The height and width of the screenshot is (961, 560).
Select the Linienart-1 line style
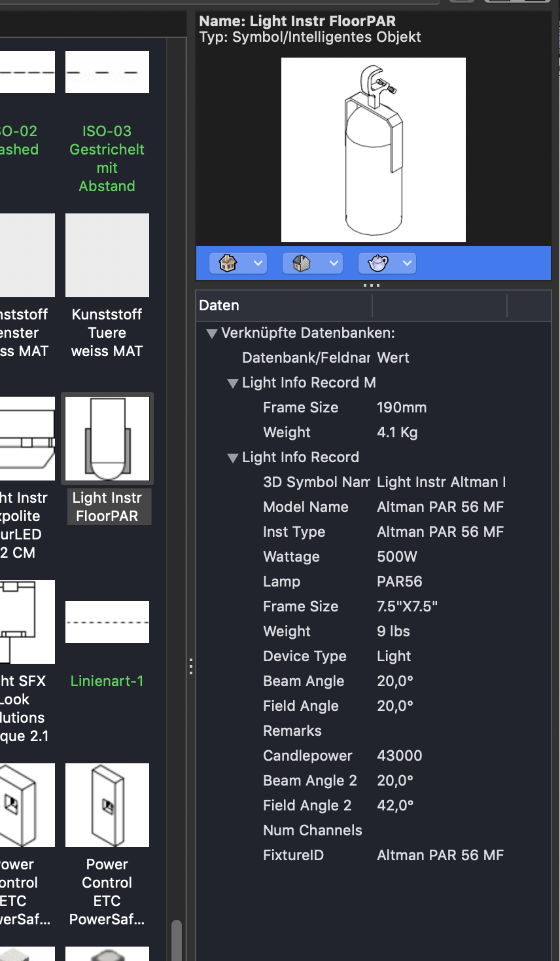pos(107,622)
